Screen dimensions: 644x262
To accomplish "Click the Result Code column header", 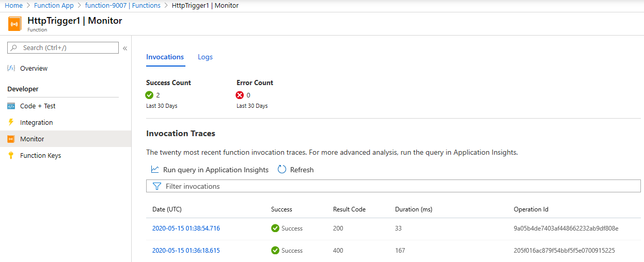I will pyautogui.click(x=349, y=209).
